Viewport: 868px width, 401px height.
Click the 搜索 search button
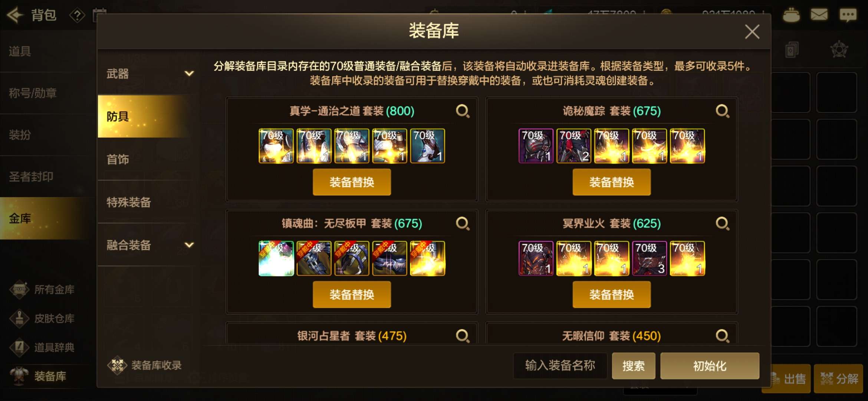click(x=633, y=366)
